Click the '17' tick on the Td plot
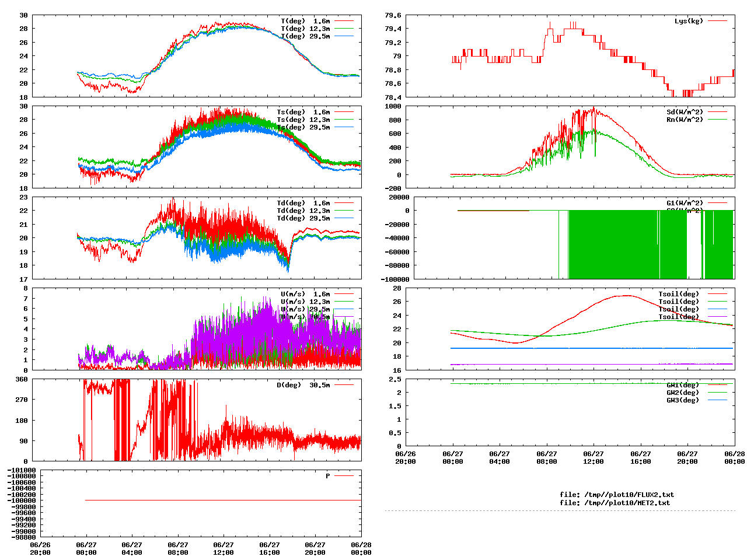747x560 pixels. pos(23,279)
